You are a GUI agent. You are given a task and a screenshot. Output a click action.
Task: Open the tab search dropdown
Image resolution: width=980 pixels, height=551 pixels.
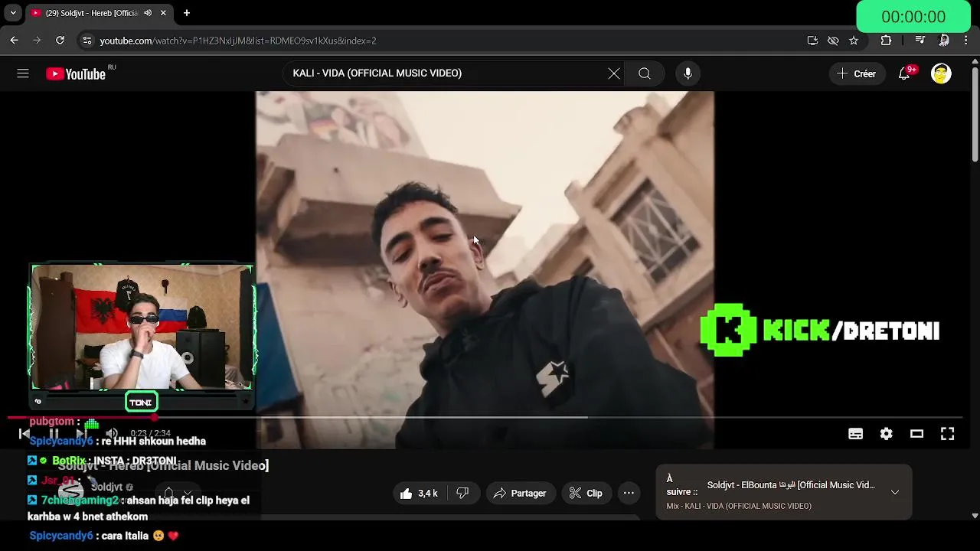[13, 13]
